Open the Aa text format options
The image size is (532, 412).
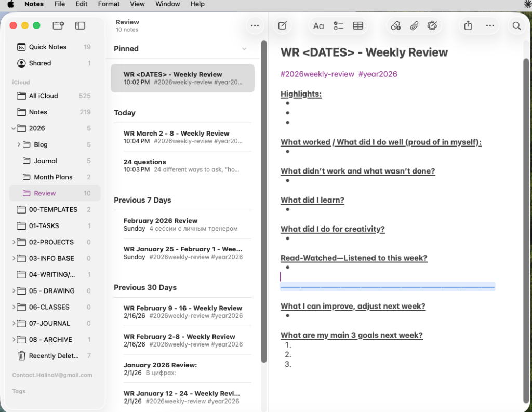point(318,25)
